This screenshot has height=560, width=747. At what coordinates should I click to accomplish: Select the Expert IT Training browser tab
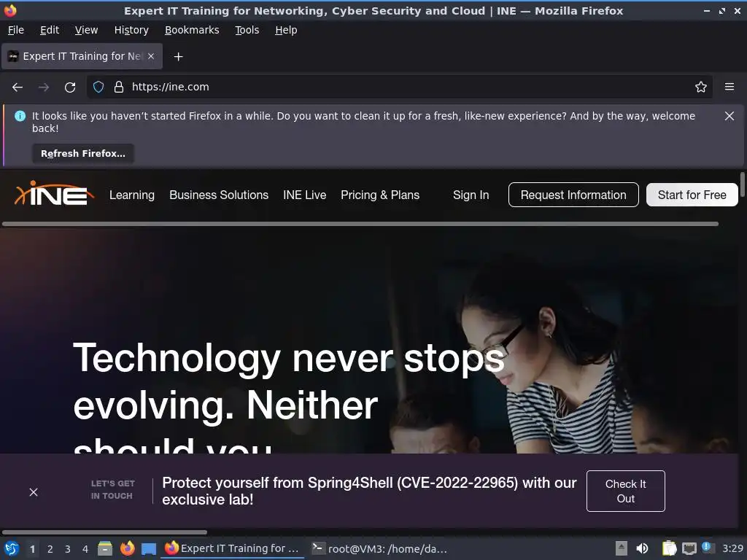[x=82, y=56]
